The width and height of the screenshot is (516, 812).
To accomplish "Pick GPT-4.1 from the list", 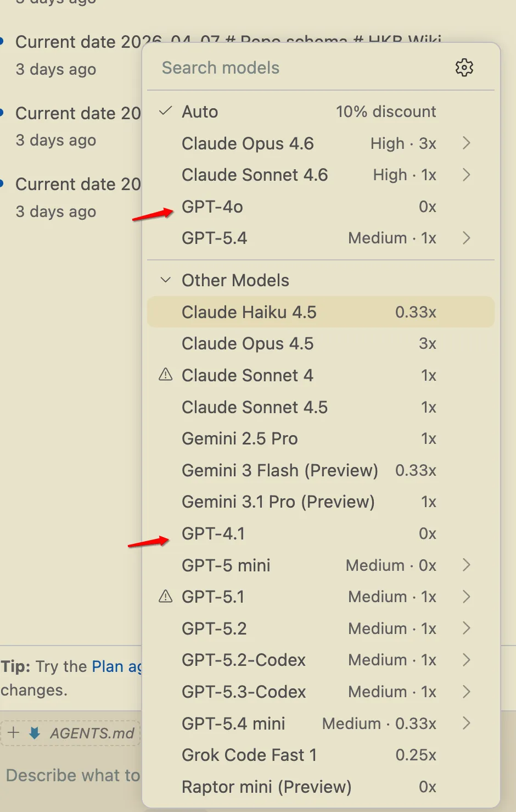I will [213, 533].
